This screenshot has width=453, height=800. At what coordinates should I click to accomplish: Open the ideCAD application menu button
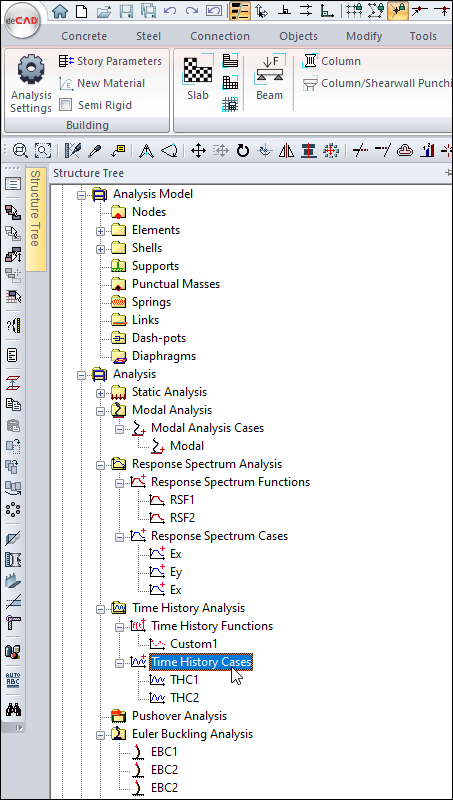click(21, 21)
